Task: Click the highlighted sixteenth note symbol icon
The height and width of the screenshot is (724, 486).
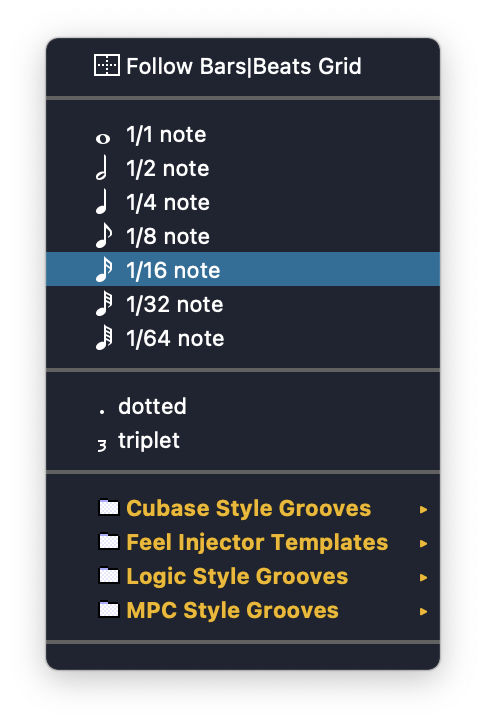Action: click(x=104, y=269)
